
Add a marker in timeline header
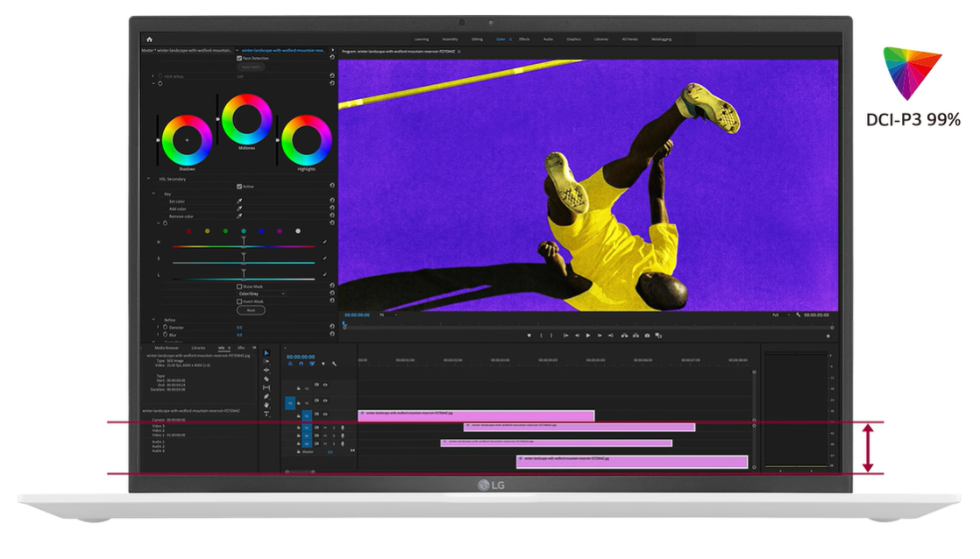point(323,364)
